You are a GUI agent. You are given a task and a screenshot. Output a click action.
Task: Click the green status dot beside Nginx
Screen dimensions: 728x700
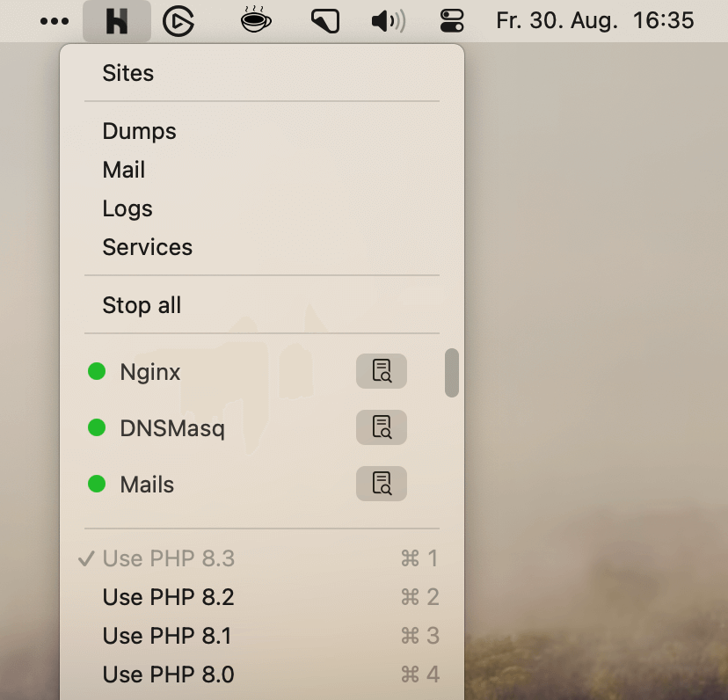(x=97, y=371)
